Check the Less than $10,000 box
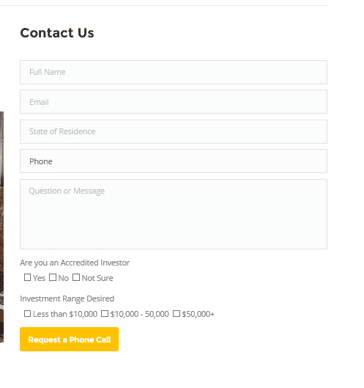This screenshot has height=388, width=364. tap(27, 314)
